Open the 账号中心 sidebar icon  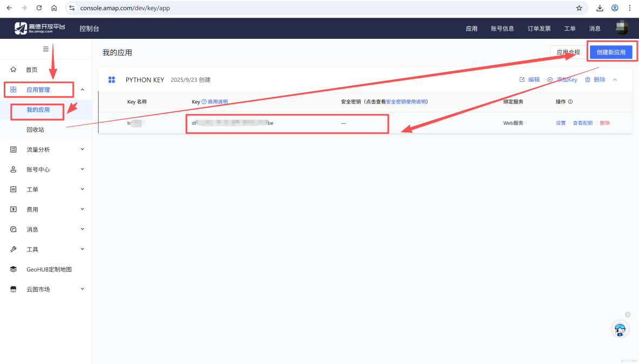click(x=13, y=169)
